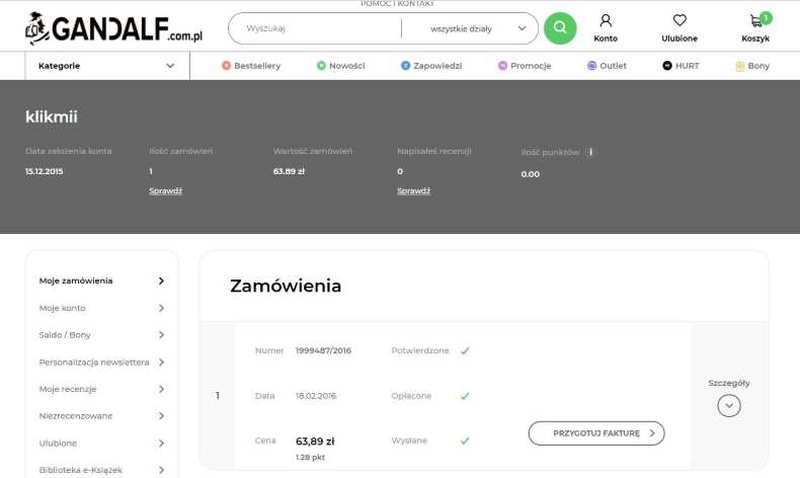Click the 1.28 pkt points value
This screenshot has height=478, width=800.
pos(310,457)
